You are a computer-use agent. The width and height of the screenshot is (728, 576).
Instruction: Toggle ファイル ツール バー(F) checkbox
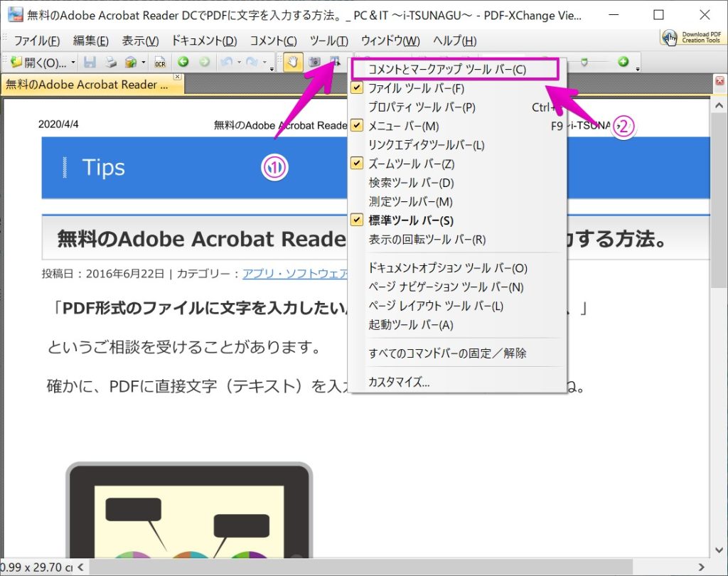(357, 87)
